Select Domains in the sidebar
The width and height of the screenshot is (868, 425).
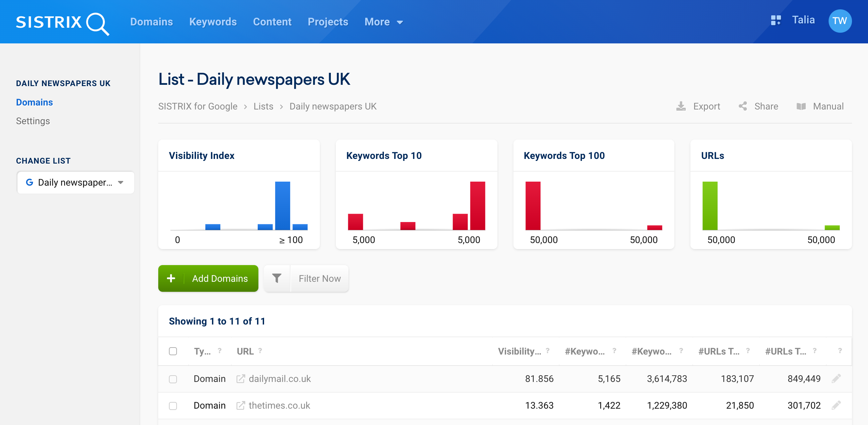[34, 102]
